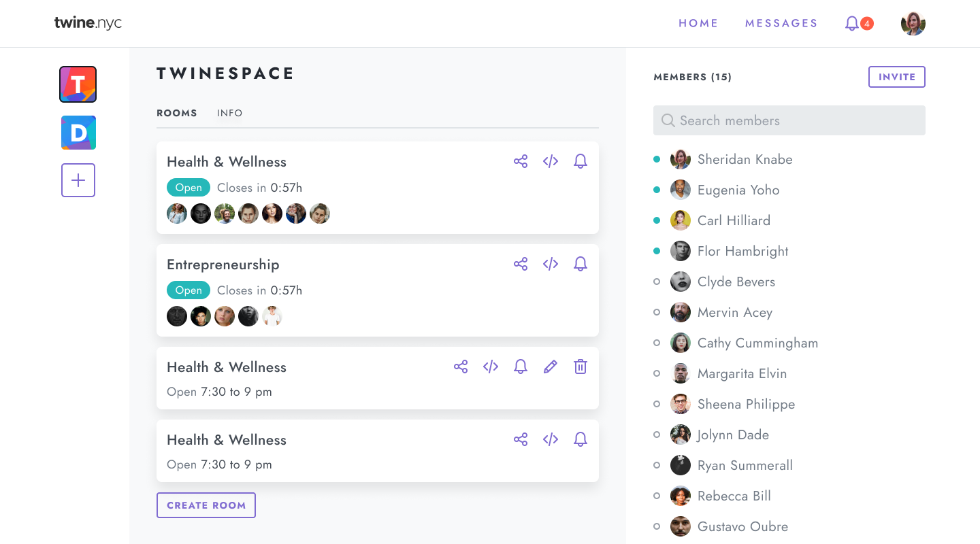Click the Create Room button
The width and height of the screenshot is (980, 544).
pos(206,505)
